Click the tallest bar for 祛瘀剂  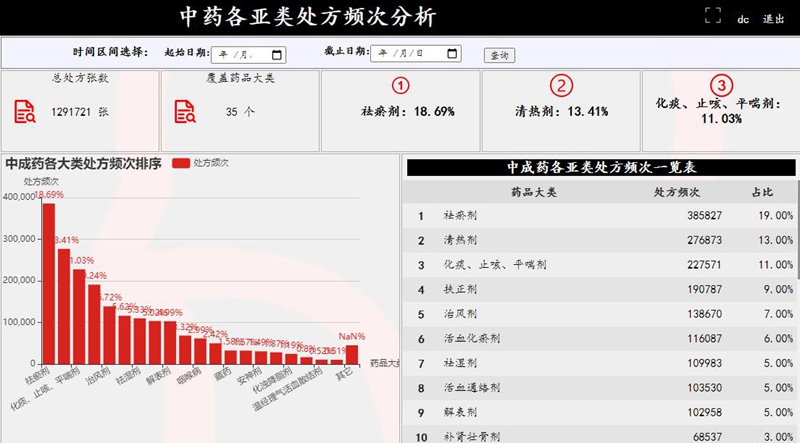coord(48,284)
